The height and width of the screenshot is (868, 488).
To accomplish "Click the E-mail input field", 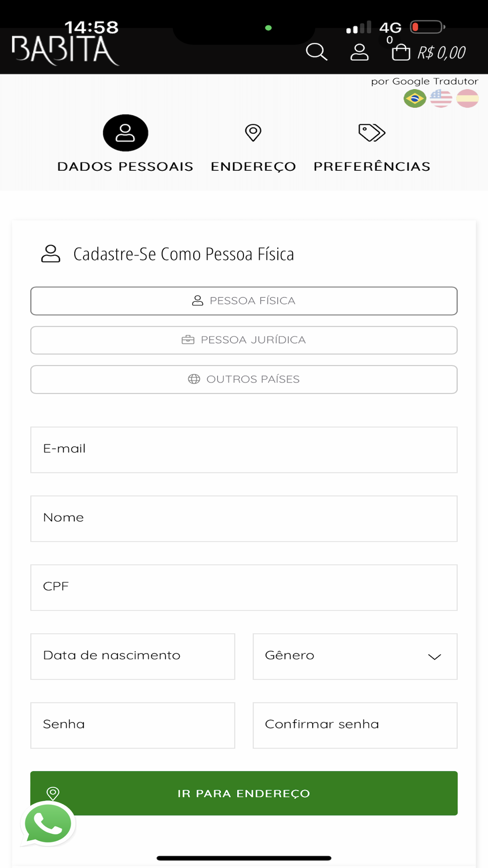I will click(x=244, y=450).
